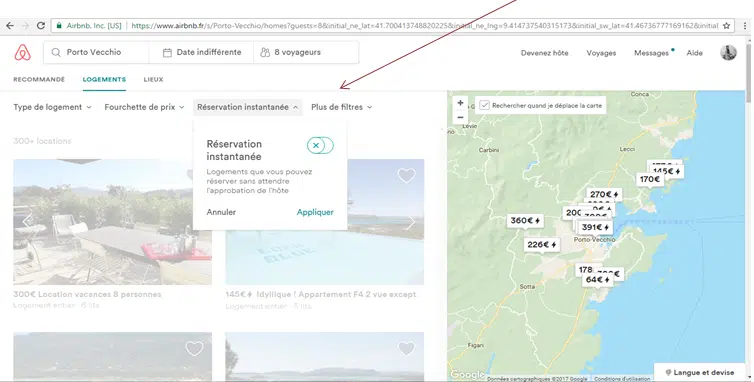Click the Aide link

tap(694, 53)
